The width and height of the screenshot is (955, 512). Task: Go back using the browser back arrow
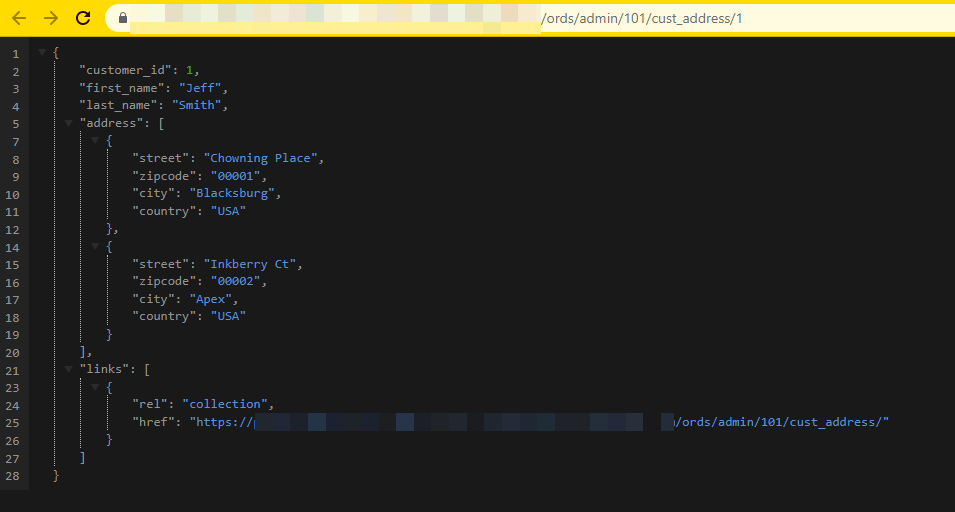point(19,18)
